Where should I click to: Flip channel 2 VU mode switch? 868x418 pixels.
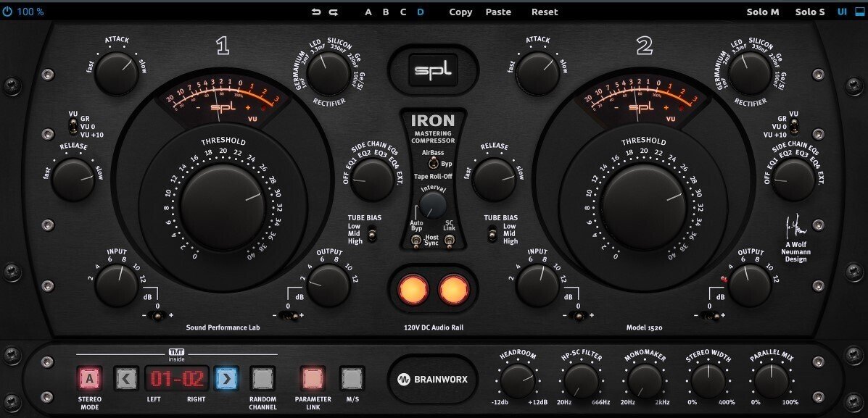coord(793,128)
